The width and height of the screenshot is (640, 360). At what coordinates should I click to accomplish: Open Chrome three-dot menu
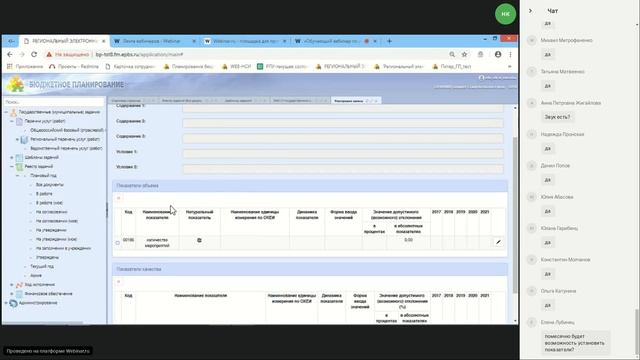click(x=510, y=54)
